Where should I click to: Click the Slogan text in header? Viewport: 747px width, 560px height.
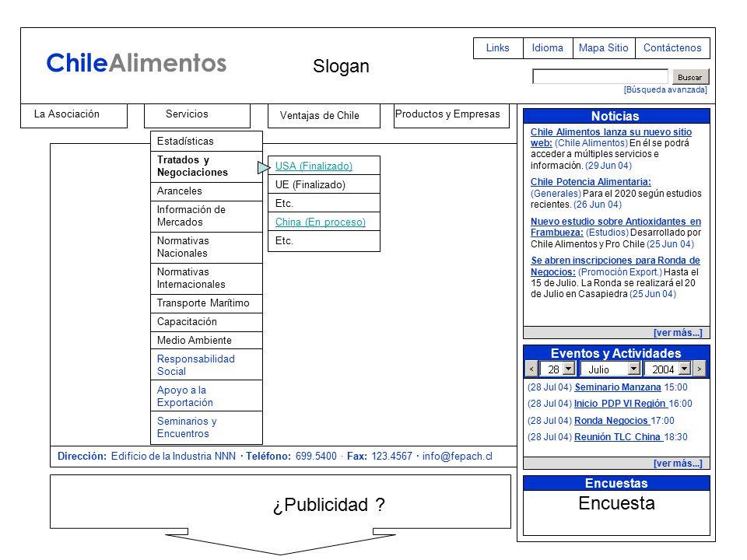click(341, 66)
